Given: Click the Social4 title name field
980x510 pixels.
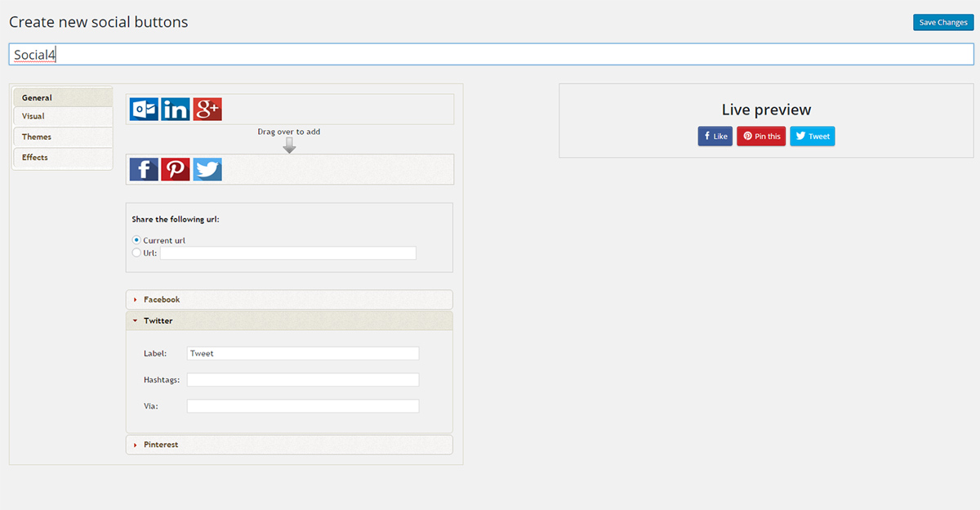Looking at the screenshot, I should click(x=491, y=55).
